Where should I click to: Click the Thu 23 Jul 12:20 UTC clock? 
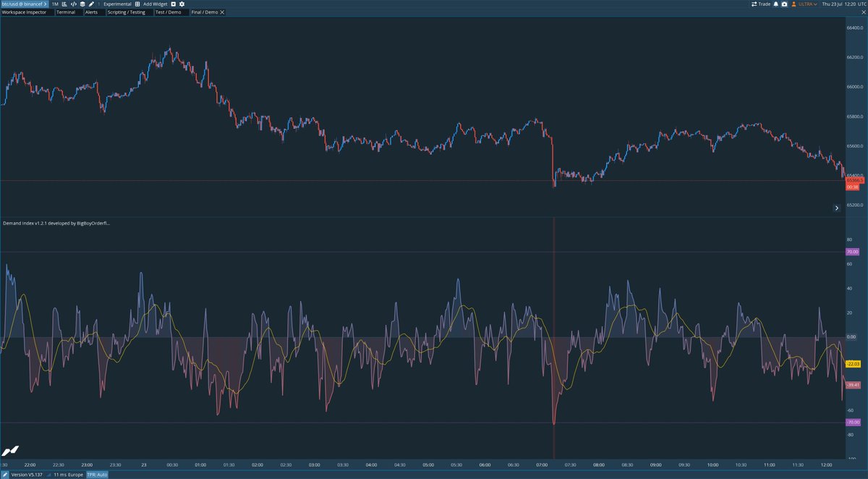click(x=843, y=4)
